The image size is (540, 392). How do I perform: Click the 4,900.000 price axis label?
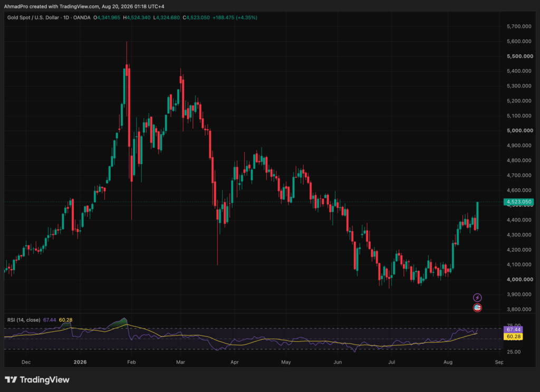519,146
